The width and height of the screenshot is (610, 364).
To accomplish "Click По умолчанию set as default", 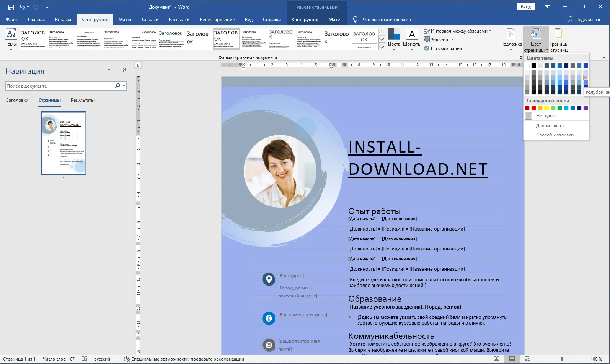I will [x=447, y=49].
